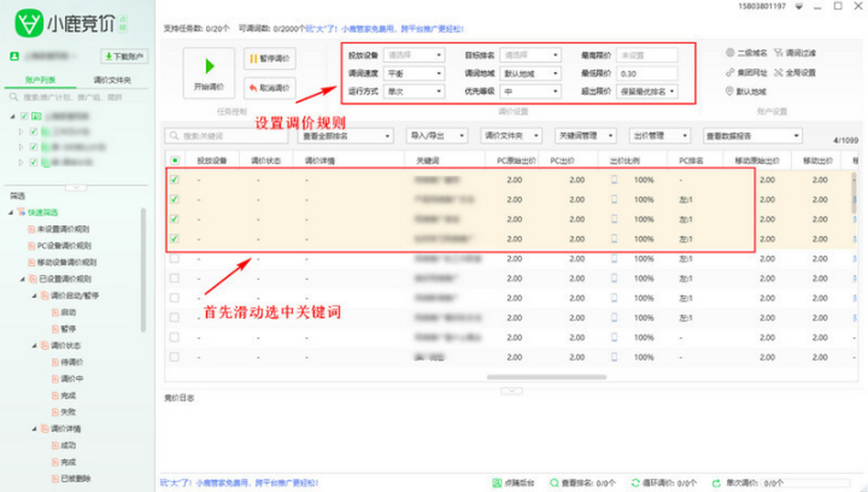Open the 出价管理 dropdown
This screenshot has height=492, width=868.
point(660,135)
